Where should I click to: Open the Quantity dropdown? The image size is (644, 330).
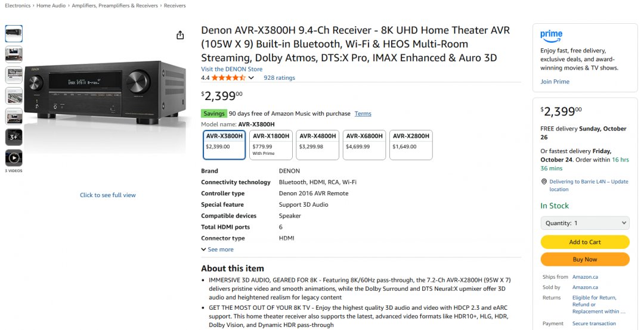pyautogui.click(x=584, y=223)
